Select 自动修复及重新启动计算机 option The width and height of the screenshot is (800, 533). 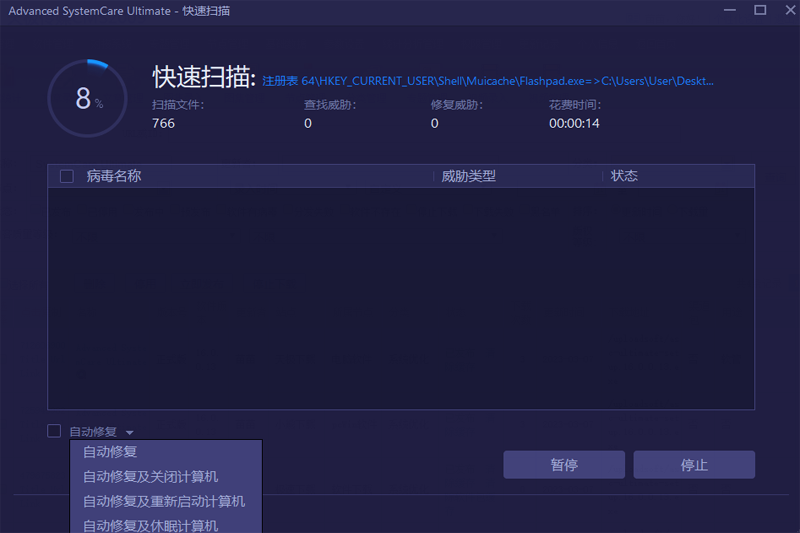pos(166,501)
